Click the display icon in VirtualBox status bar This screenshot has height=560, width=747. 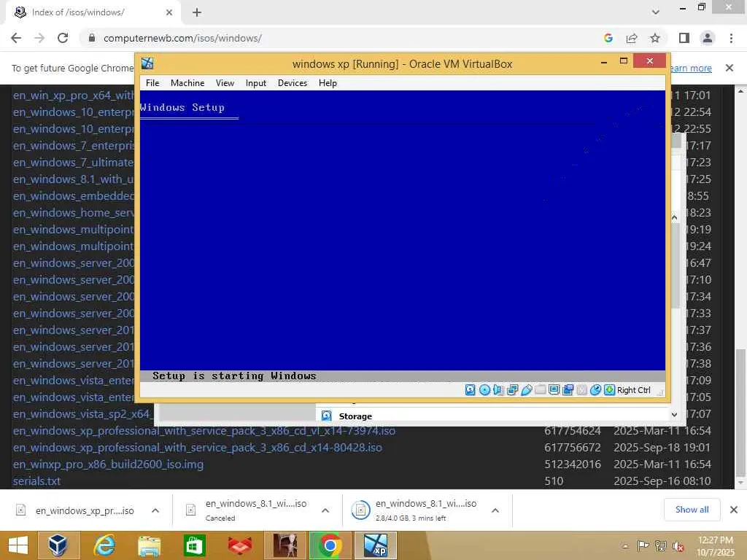[x=554, y=390]
